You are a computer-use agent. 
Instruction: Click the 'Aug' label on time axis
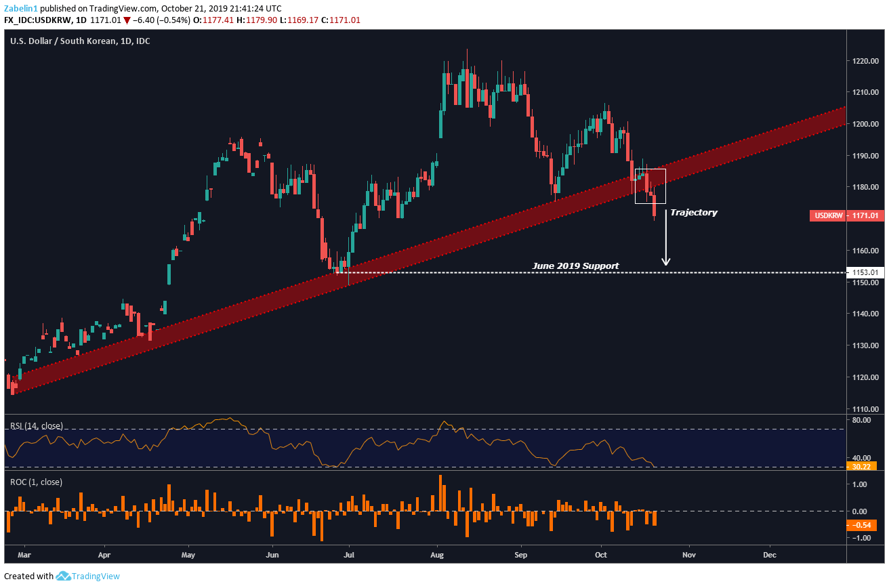pyautogui.click(x=437, y=555)
